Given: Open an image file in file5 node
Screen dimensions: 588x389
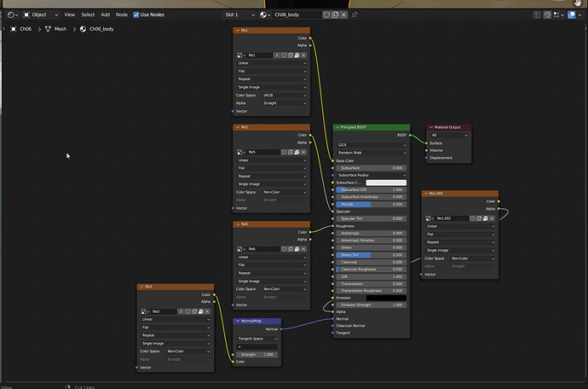Looking at the screenshot, I should tap(297, 152).
